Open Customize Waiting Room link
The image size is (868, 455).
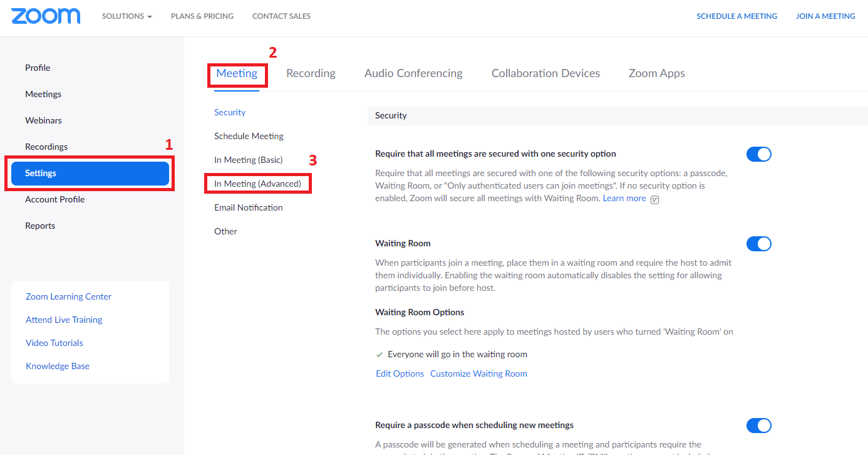478,374
